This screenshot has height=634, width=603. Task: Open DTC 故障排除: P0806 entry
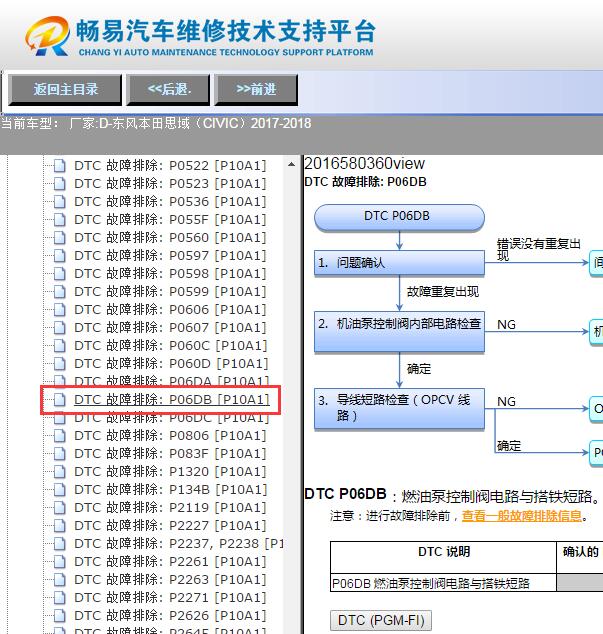(170, 435)
